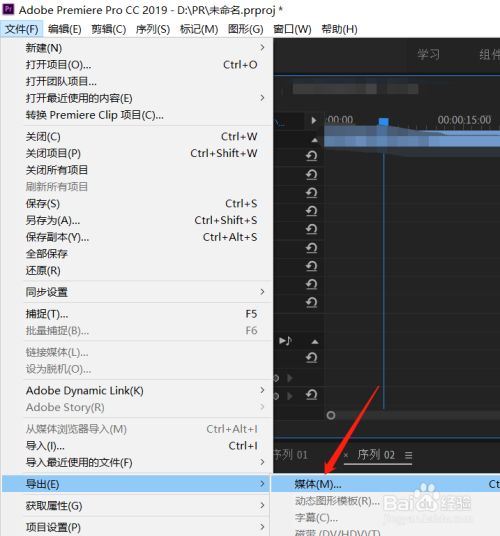Screen dimensions: 500x536
Task: Expand 导入最近使用的文件(F) submenu
Action: tap(137, 463)
